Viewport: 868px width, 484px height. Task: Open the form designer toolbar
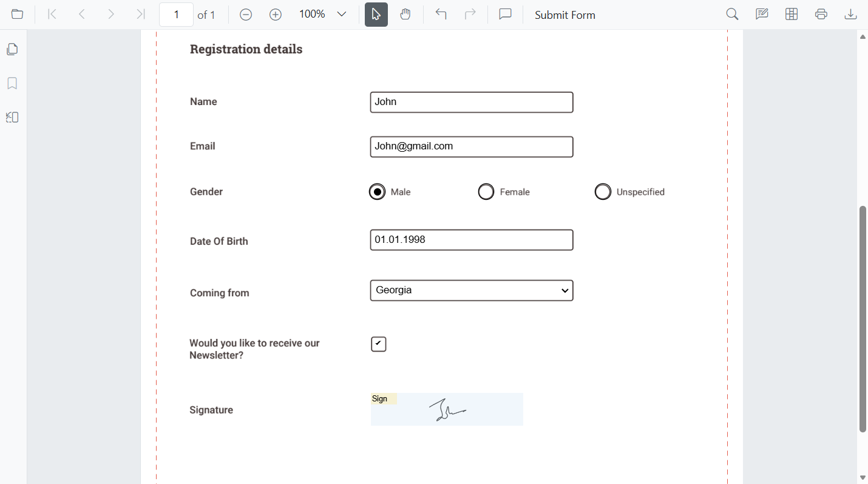point(792,15)
